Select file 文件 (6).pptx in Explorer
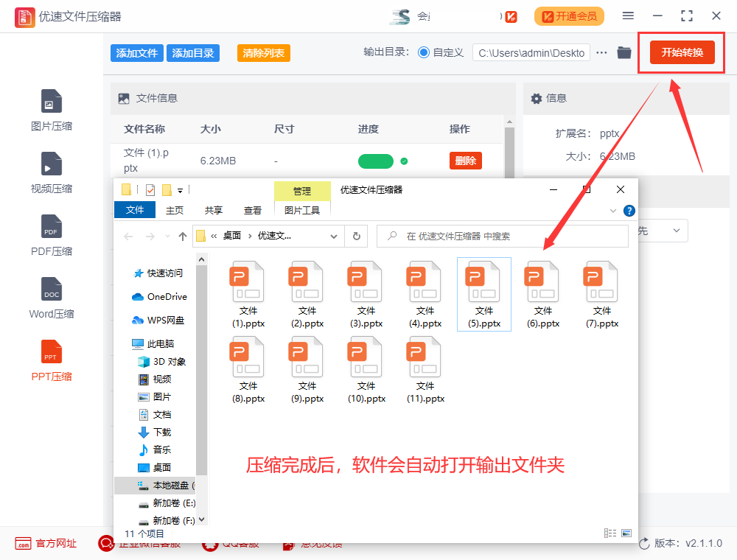Image resolution: width=737 pixels, height=560 pixels. tap(543, 295)
